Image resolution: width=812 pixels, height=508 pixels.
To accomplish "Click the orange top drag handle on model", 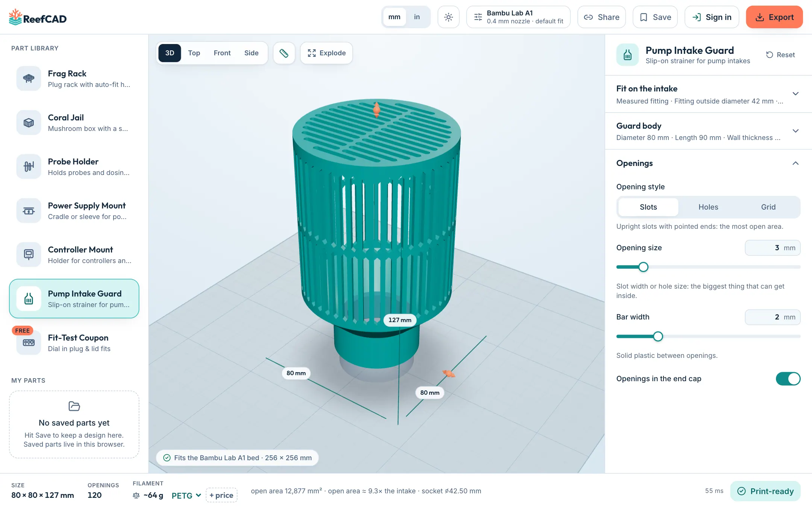I will pos(377,110).
